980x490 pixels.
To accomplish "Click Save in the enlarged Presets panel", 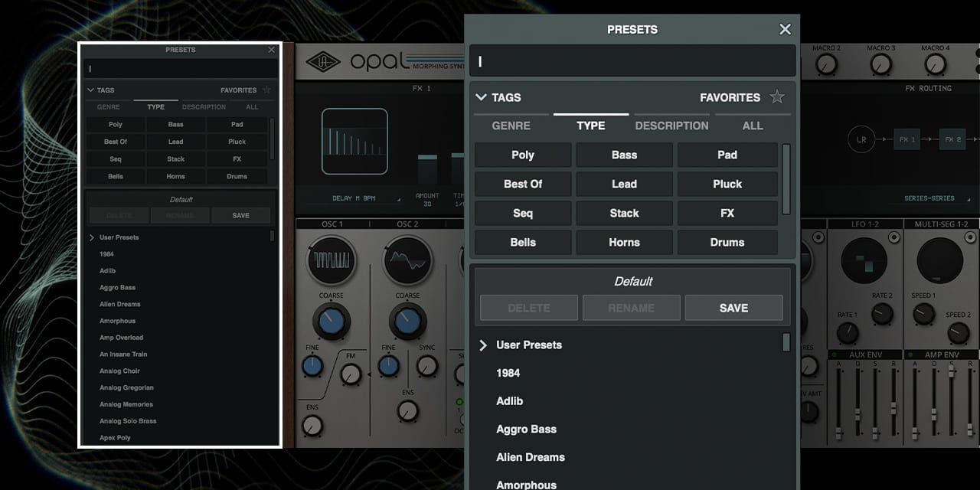I will pyautogui.click(x=733, y=308).
